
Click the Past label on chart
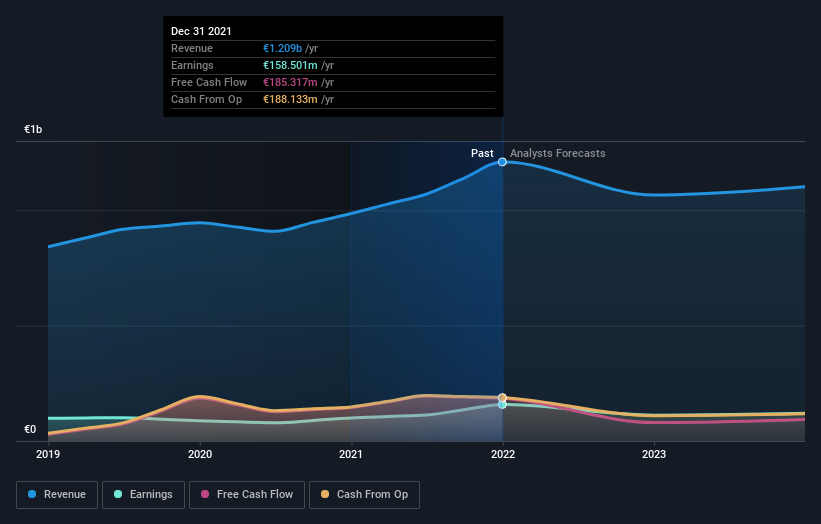(482, 153)
